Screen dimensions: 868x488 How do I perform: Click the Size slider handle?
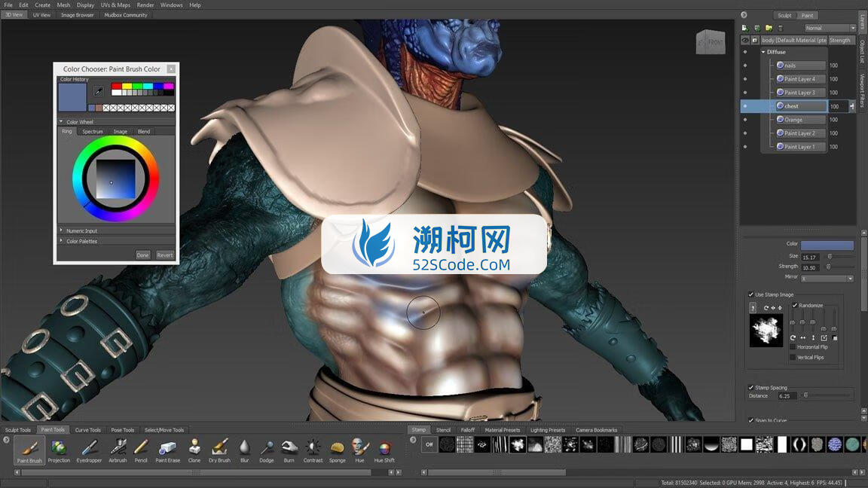coord(830,257)
